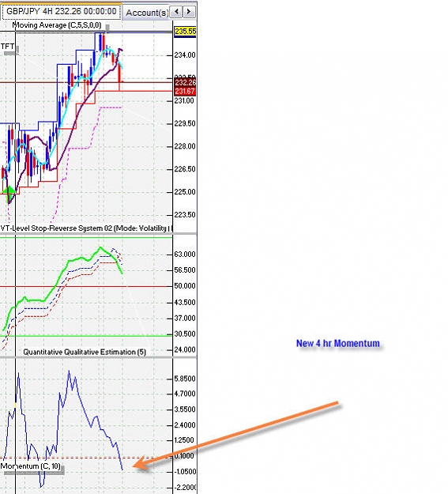Click the 234.00 price axis value
448x494 pixels.
tap(185, 55)
